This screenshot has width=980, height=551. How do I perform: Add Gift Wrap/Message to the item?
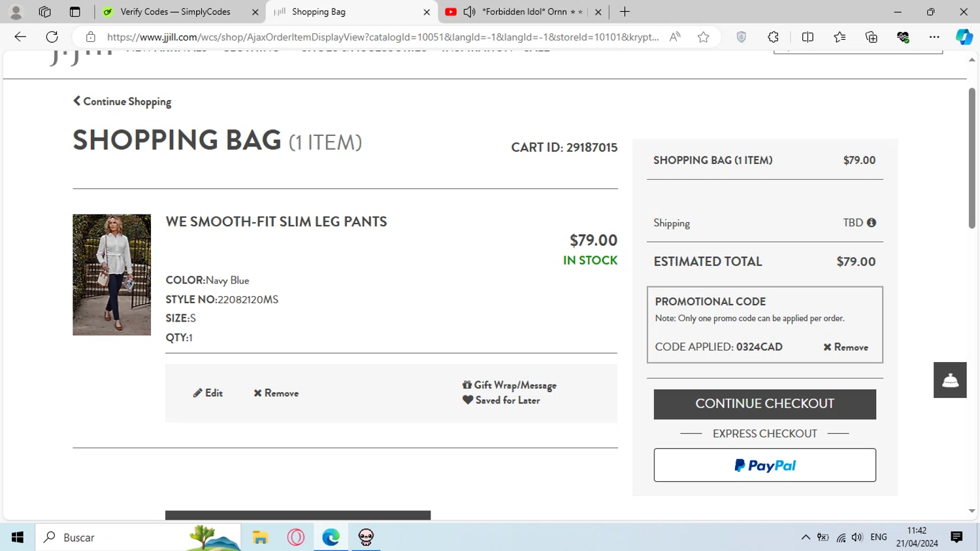coord(510,385)
